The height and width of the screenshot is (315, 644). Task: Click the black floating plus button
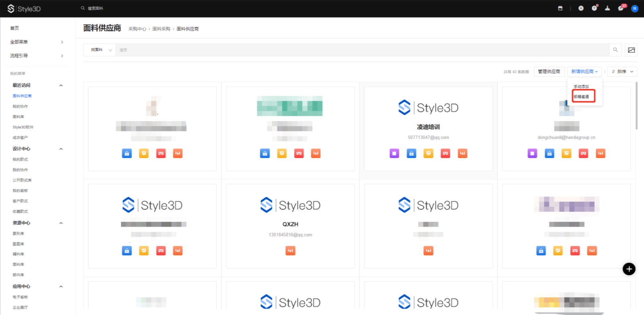point(629,269)
